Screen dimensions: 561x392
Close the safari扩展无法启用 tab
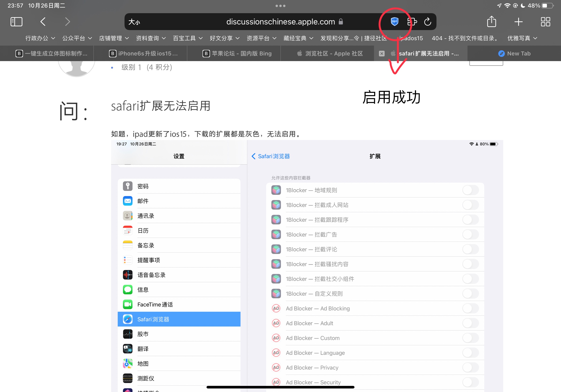[382, 54]
